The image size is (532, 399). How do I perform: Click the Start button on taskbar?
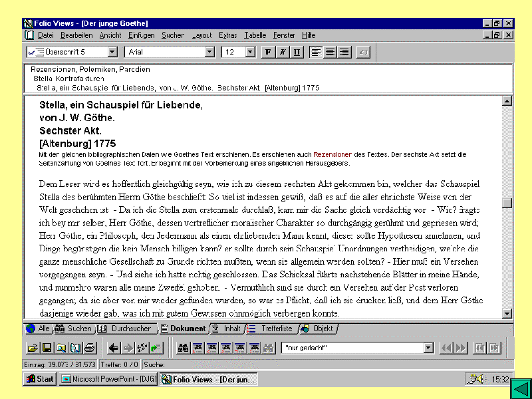coord(40,379)
